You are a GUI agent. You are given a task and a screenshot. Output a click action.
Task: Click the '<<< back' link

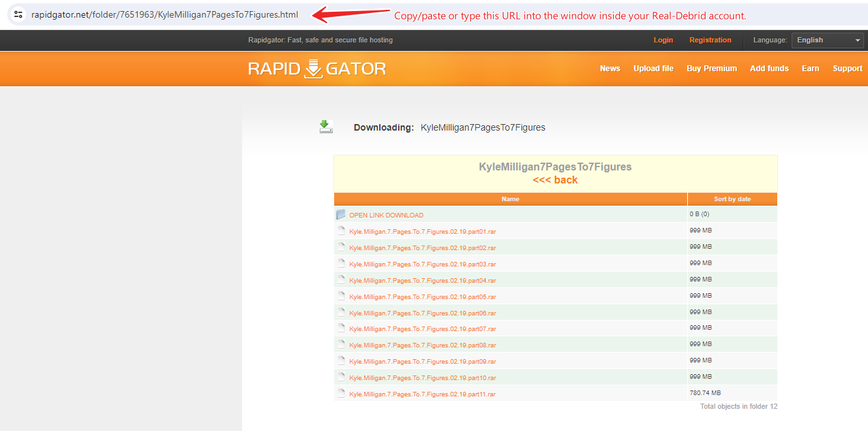tap(555, 180)
